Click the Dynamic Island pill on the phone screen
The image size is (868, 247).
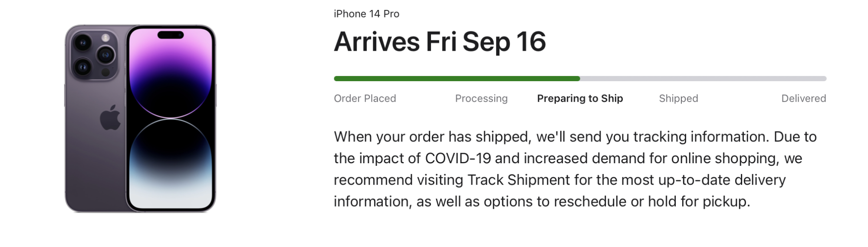pyautogui.click(x=171, y=35)
